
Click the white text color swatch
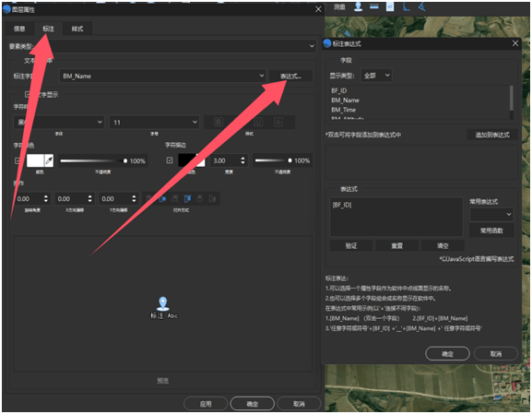tap(35, 160)
